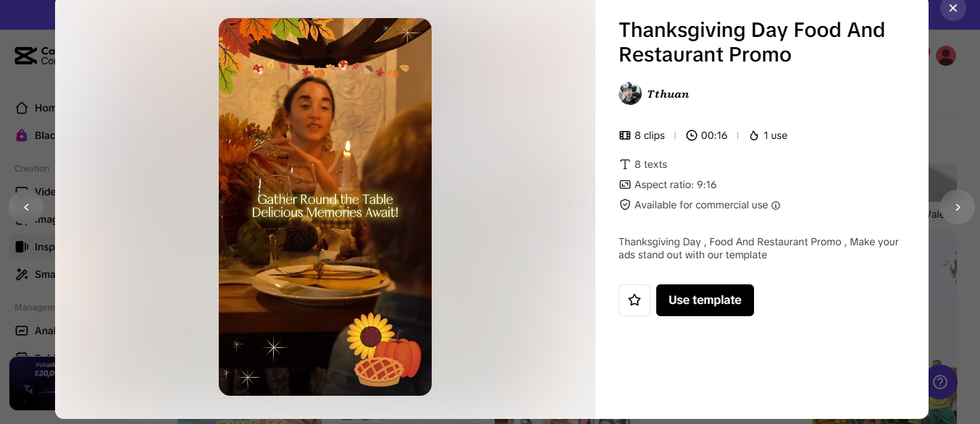Click the Use template button
The image size is (980, 424).
(705, 300)
